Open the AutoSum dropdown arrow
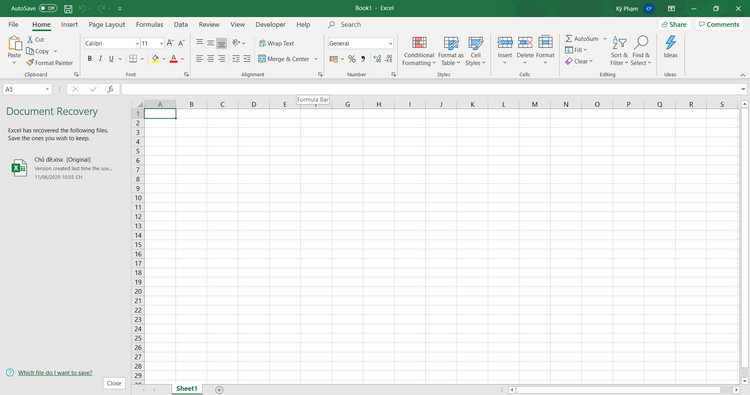750x395 pixels. (605, 39)
